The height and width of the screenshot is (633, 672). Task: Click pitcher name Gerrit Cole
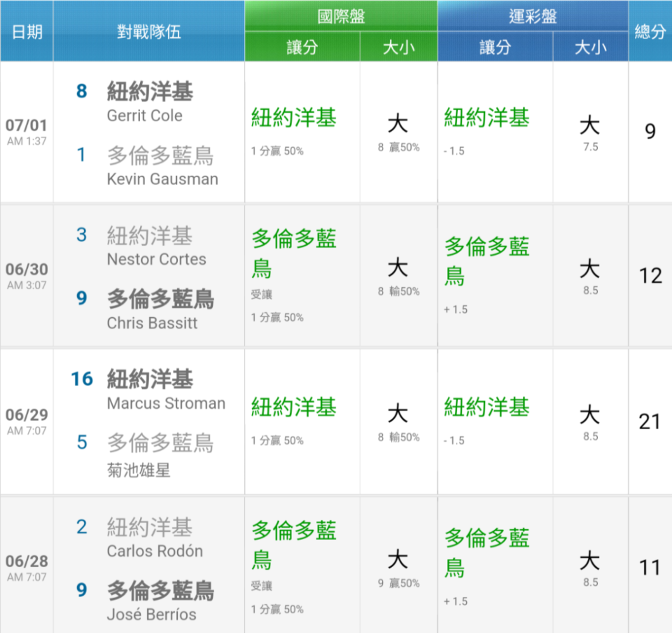[x=144, y=116]
